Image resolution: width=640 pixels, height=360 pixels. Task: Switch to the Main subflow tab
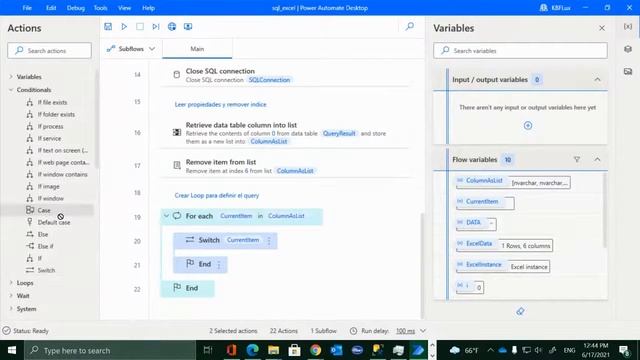[x=197, y=49]
